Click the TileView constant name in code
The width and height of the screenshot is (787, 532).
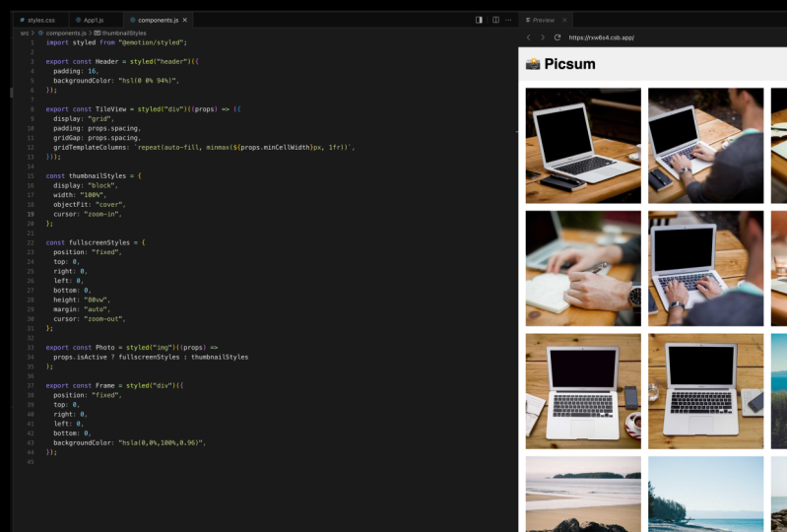coord(110,109)
